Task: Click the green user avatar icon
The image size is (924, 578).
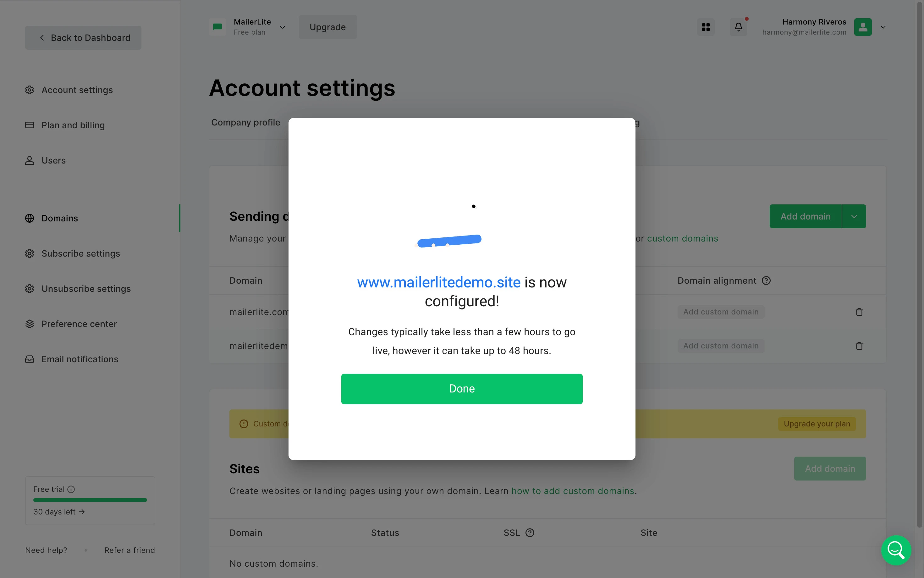Action: pyautogui.click(x=863, y=27)
